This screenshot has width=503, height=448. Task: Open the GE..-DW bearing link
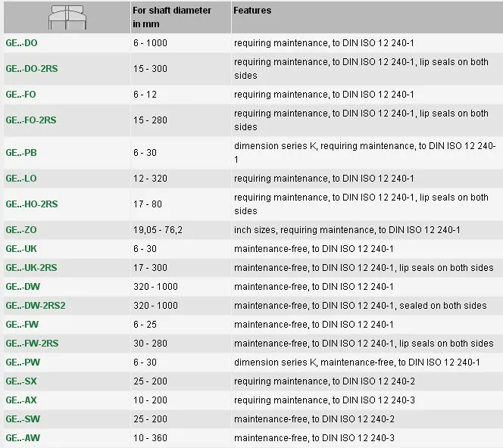[x=23, y=287]
